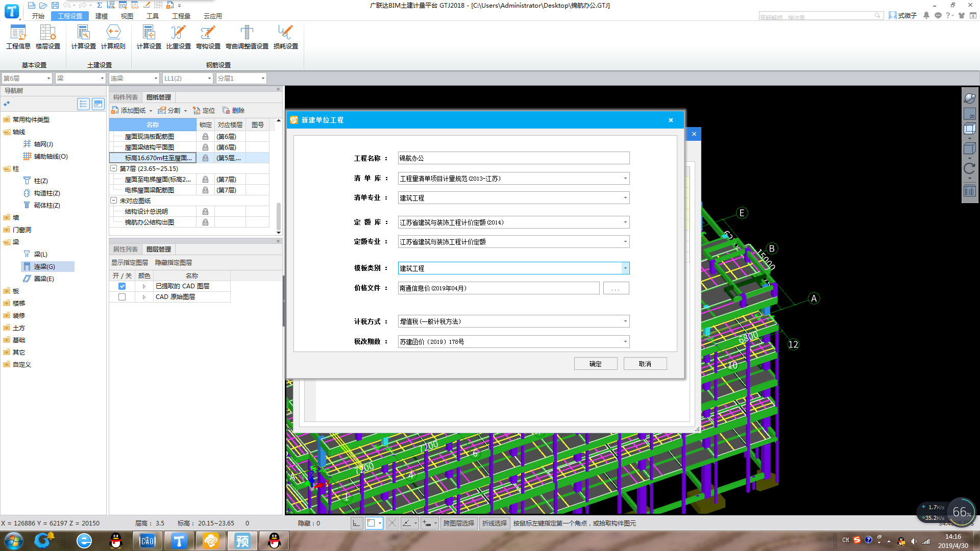Viewport: 980px width, 551px height.
Task: Click the Save icon in quick access toolbar
Action: 55,5
